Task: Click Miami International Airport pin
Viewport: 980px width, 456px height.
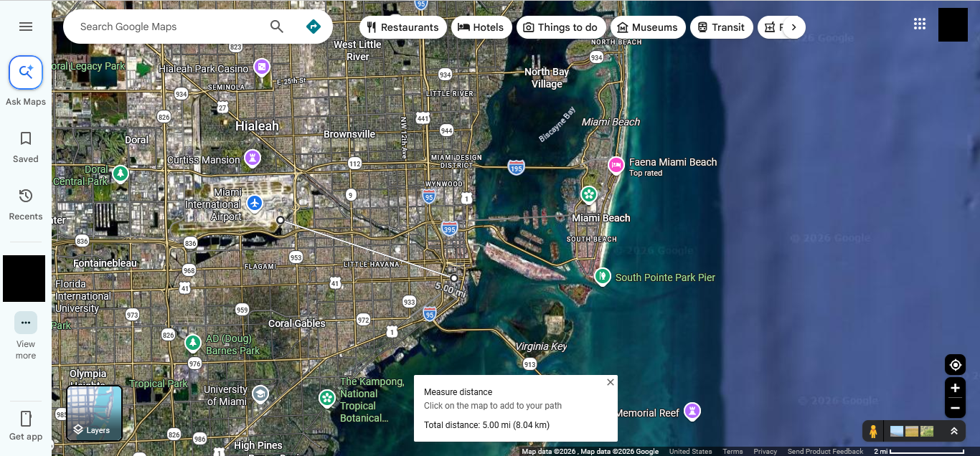Action: [255, 203]
